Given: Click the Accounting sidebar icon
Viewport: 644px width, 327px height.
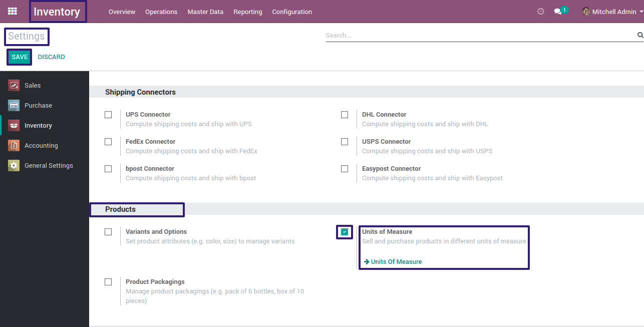Looking at the screenshot, I should click(x=14, y=146).
